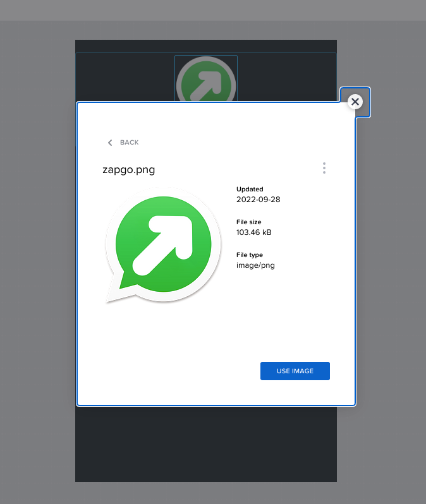Click the USE IMAGE button
426x504 pixels.
[x=295, y=371]
